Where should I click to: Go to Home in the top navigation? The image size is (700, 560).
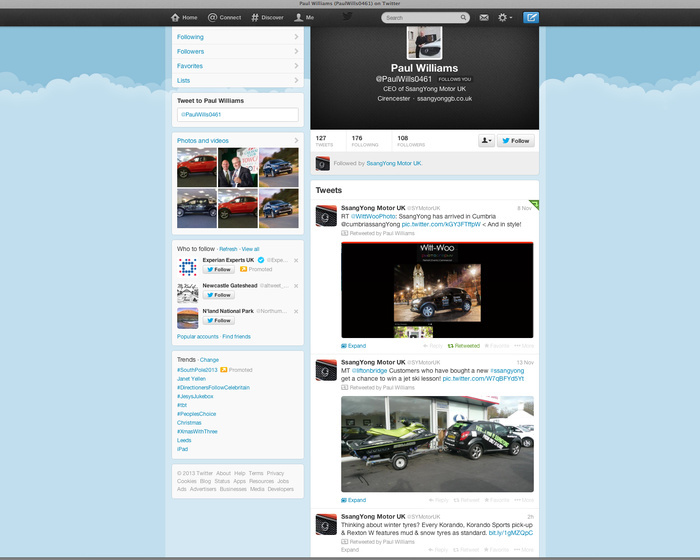click(x=184, y=17)
